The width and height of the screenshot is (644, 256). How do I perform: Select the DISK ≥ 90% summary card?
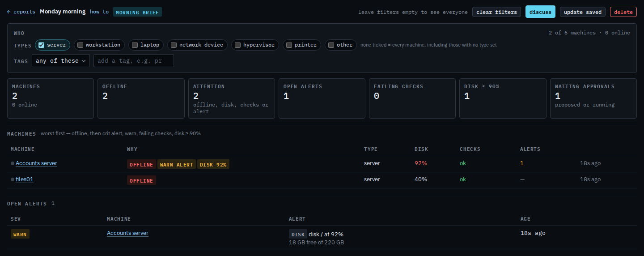(x=503, y=98)
